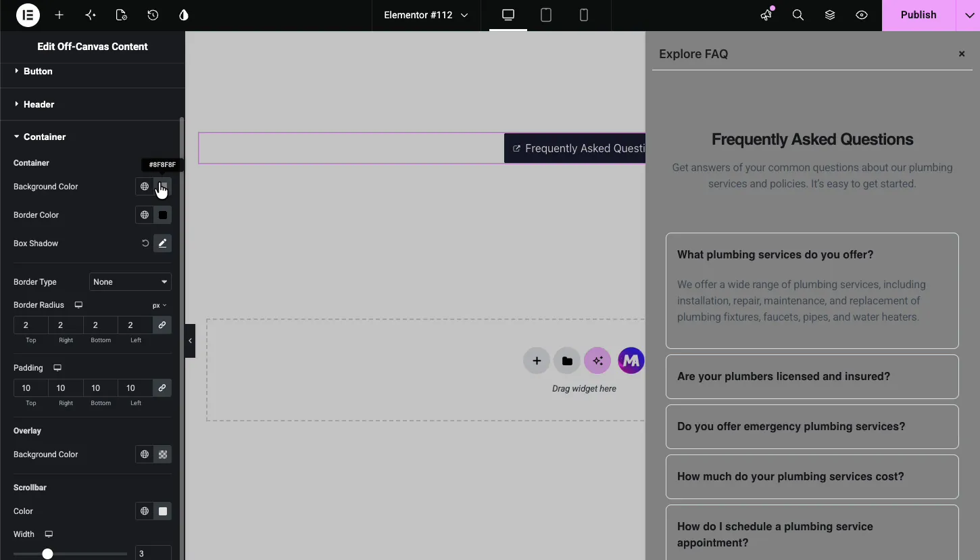980x560 pixels.
Task: Click the Padding Left field
Action: click(x=136, y=388)
